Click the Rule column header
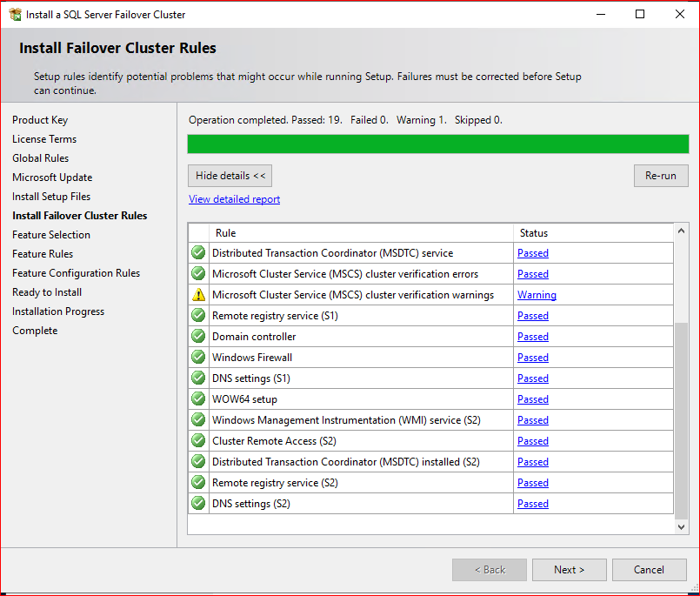The height and width of the screenshot is (596, 700). pos(361,233)
